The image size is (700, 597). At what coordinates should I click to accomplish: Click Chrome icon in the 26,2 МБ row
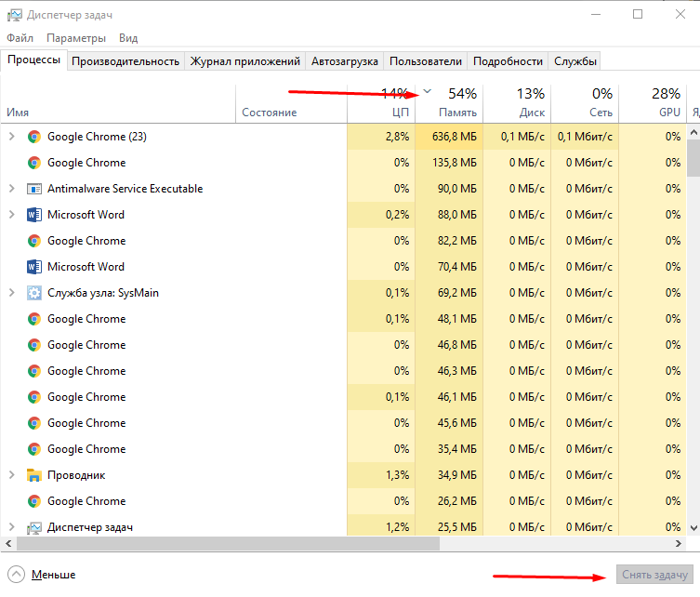point(34,501)
